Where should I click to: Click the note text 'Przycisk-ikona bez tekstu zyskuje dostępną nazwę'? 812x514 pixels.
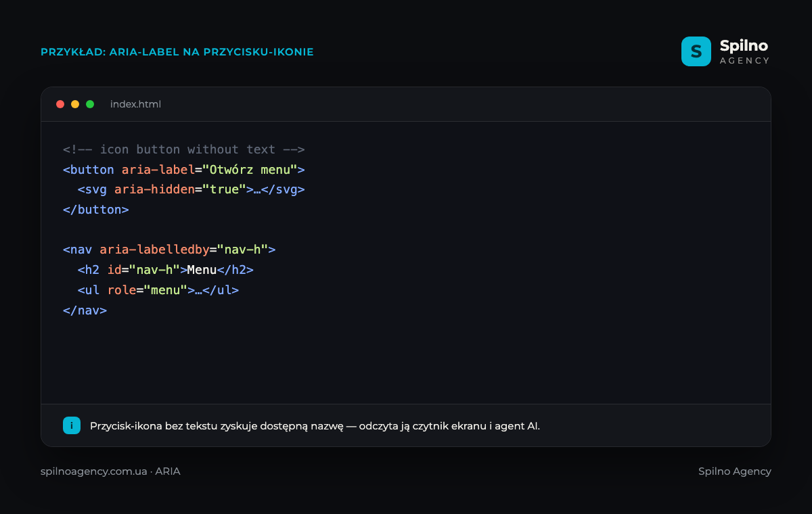click(217, 426)
